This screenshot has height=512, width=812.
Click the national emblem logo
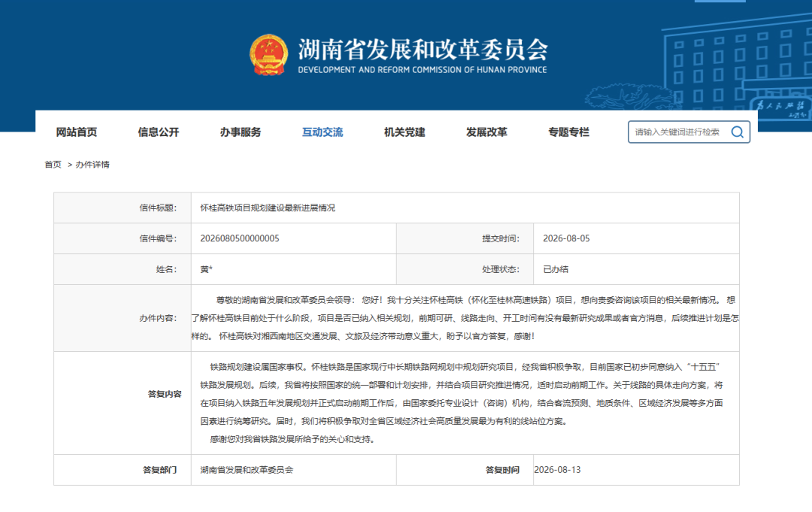pos(268,55)
